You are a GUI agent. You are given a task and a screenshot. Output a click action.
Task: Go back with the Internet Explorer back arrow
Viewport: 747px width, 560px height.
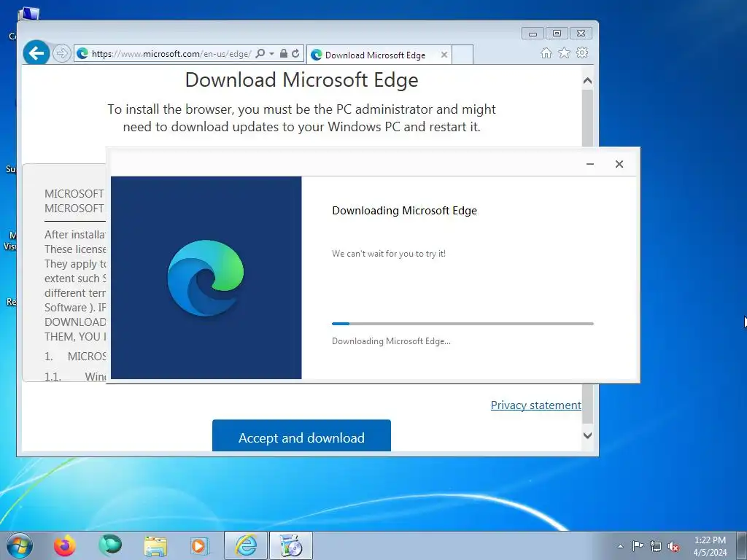tap(36, 52)
